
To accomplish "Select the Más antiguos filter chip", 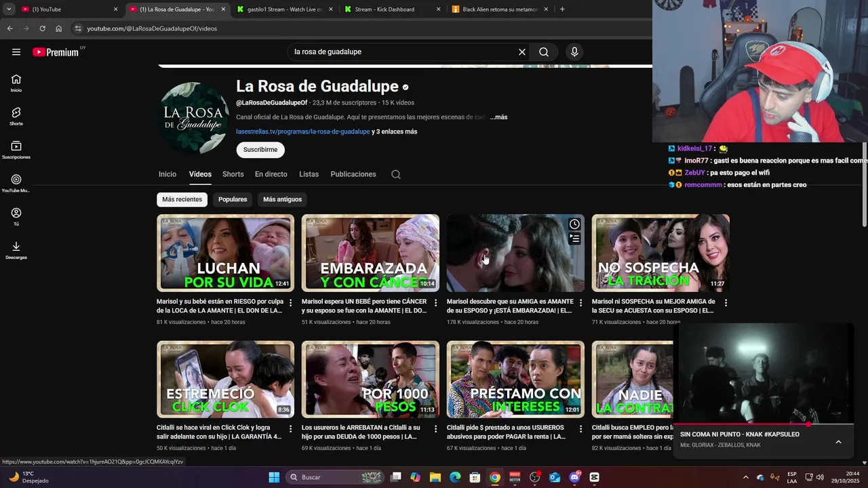I will 282,199.
